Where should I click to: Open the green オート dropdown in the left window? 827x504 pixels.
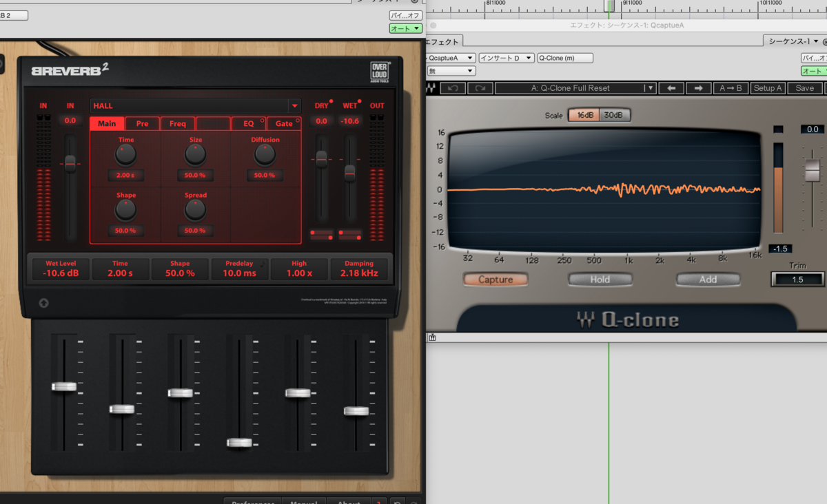point(405,28)
